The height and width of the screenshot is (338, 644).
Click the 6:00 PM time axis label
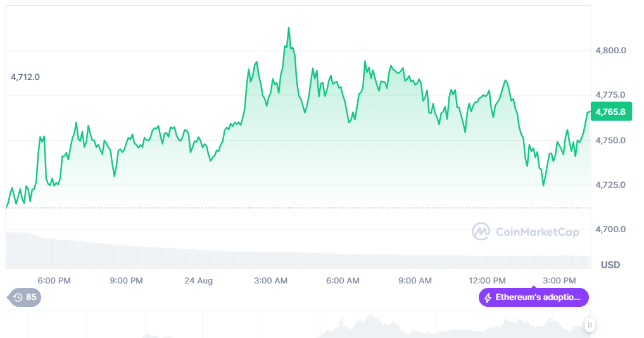54,280
